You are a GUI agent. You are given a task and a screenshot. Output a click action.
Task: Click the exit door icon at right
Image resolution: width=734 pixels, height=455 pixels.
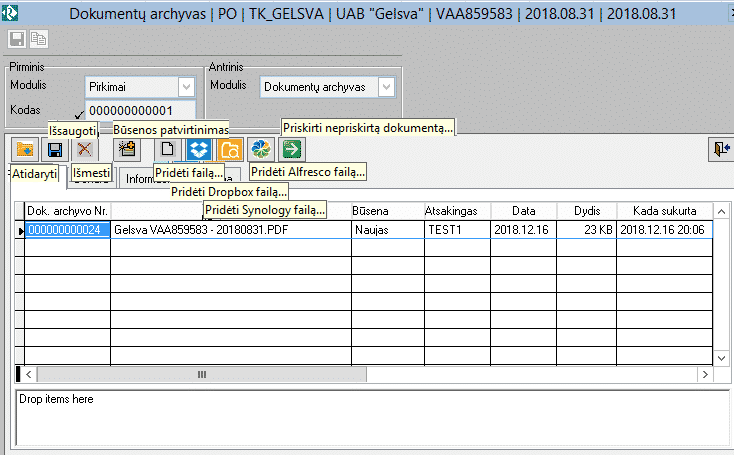tap(721, 149)
